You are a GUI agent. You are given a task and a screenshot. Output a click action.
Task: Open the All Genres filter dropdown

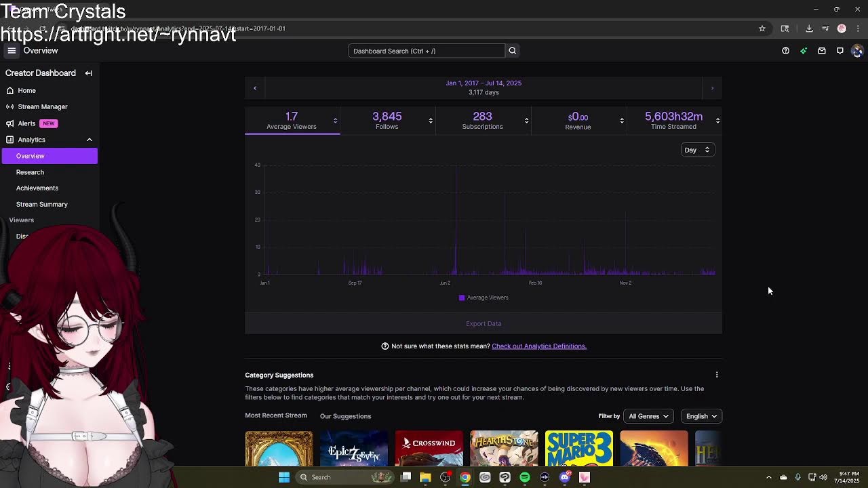pos(648,416)
